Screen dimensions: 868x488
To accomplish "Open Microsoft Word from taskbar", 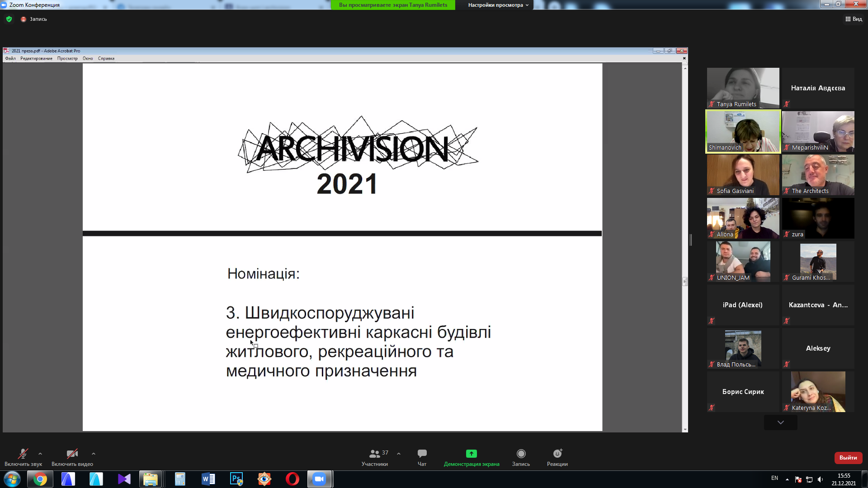I will click(x=208, y=479).
